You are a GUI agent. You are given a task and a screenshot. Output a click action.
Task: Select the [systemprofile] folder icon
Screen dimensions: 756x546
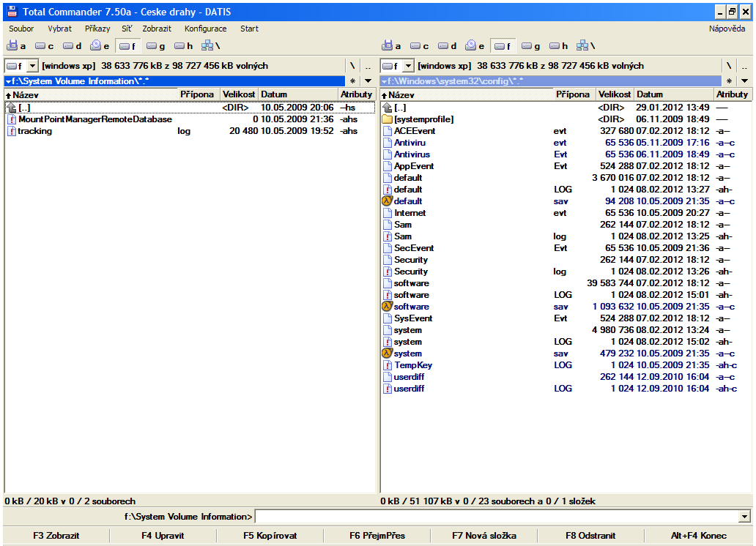388,119
